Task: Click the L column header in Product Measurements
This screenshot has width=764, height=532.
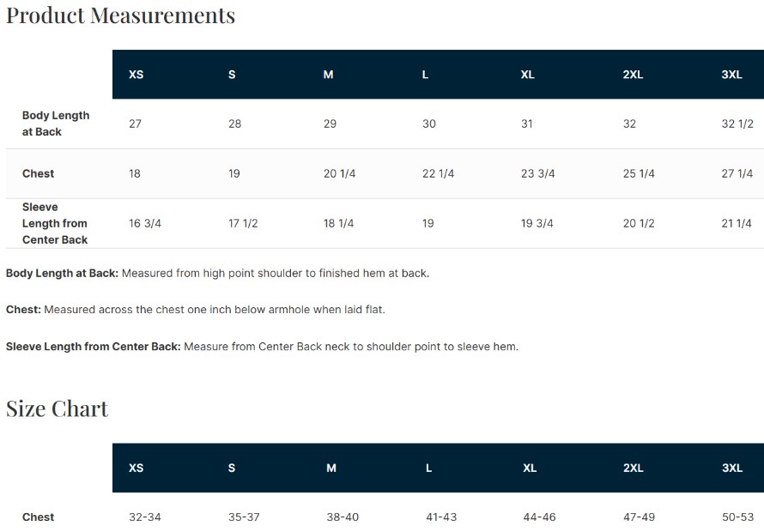Action: tap(426, 75)
